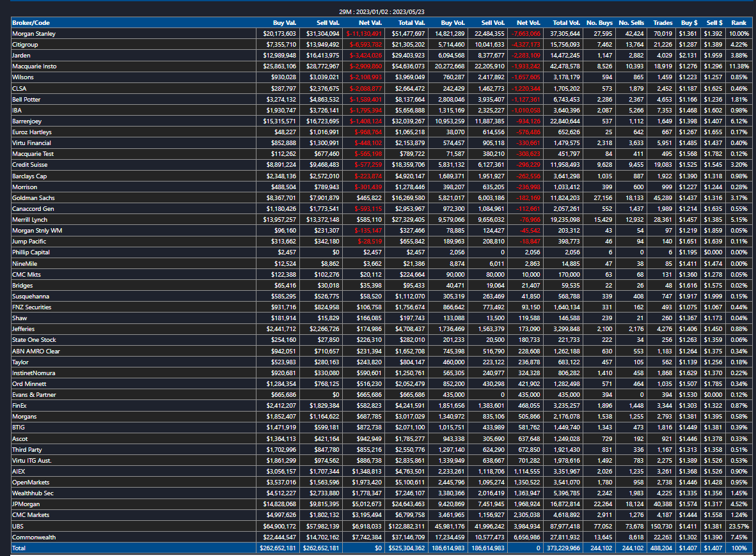Select the Citigroup broker name
Viewport: 756px width, 556px height.
coord(25,44)
